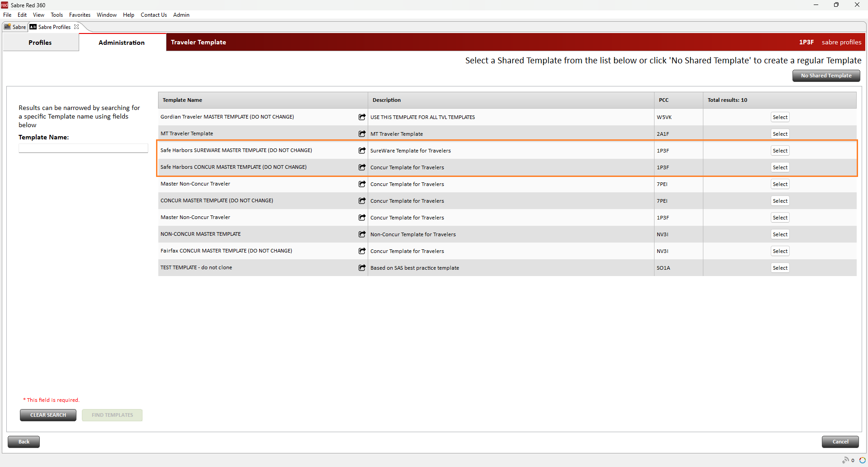Focus the Template Name search field

(x=83, y=148)
